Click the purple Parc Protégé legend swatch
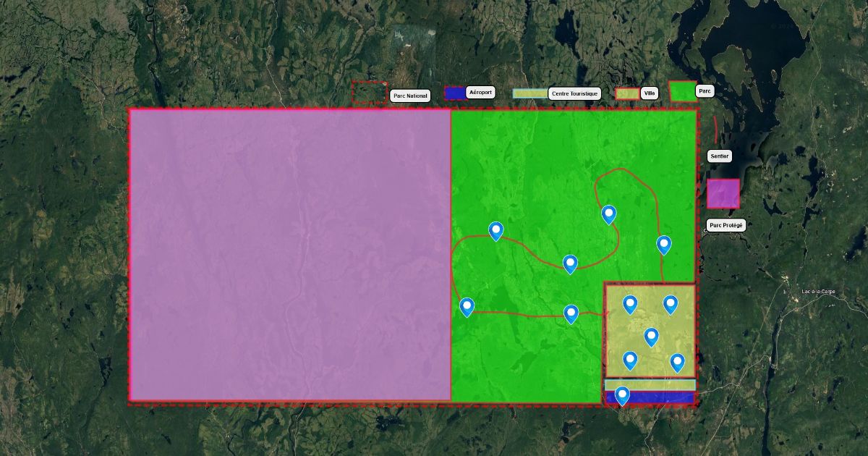This screenshot has height=456, width=868. [723, 194]
